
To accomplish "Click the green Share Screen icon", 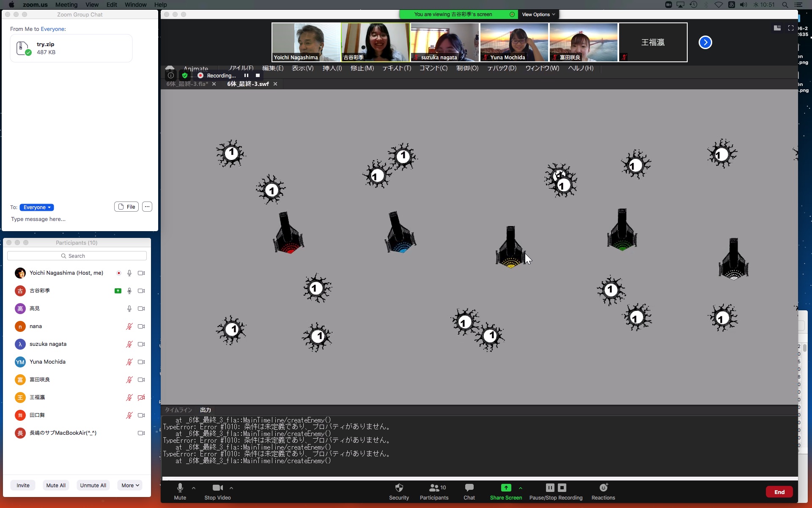I will [x=506, y=488].
